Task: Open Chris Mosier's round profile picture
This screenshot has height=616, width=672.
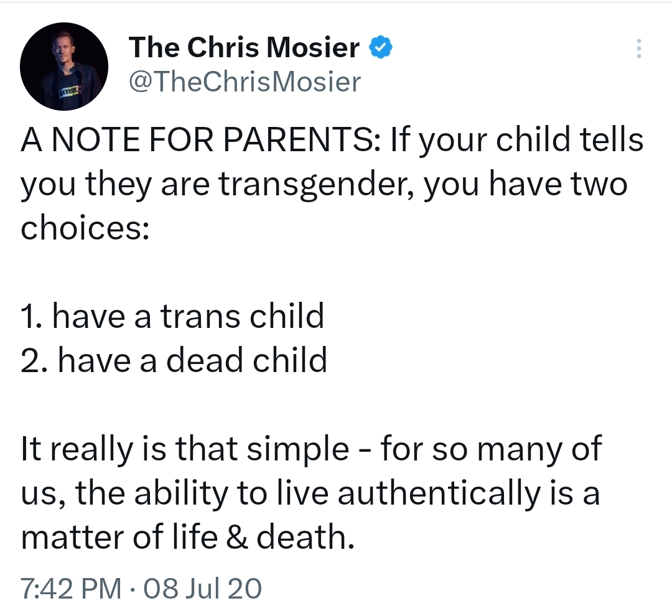Action: click(64, 67)
